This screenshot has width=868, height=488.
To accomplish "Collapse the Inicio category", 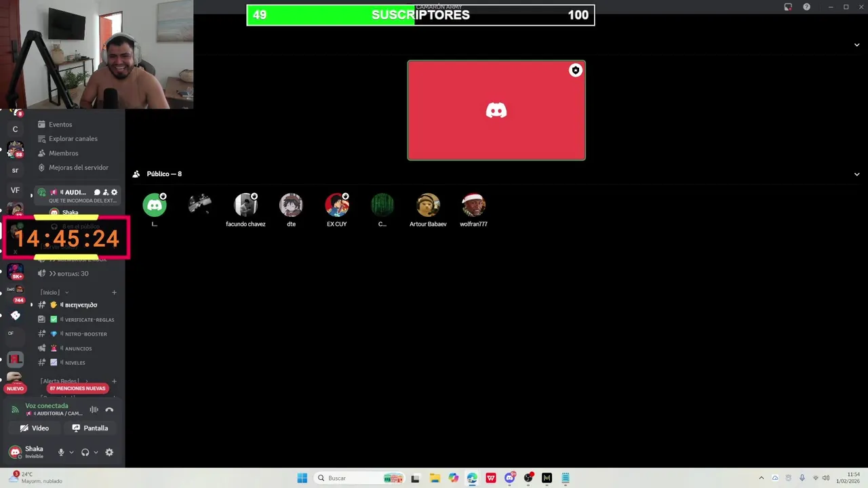I will coord(54,292).
